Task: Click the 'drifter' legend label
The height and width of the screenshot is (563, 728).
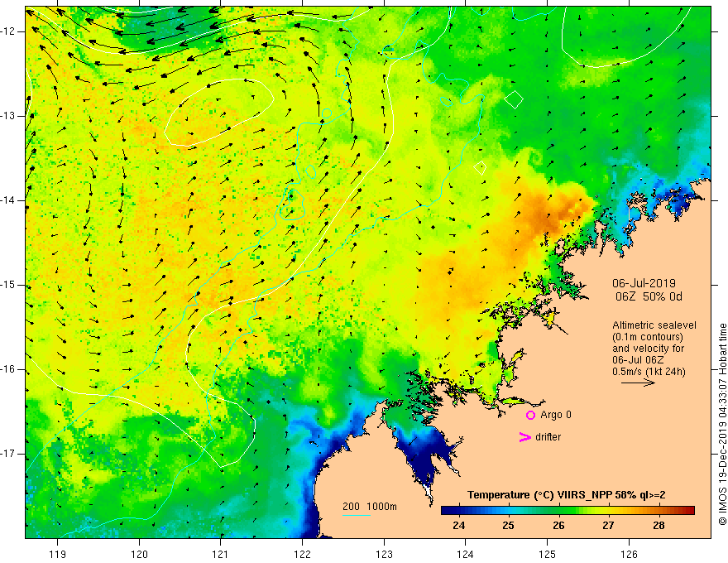Action: [x=548, y=437]
